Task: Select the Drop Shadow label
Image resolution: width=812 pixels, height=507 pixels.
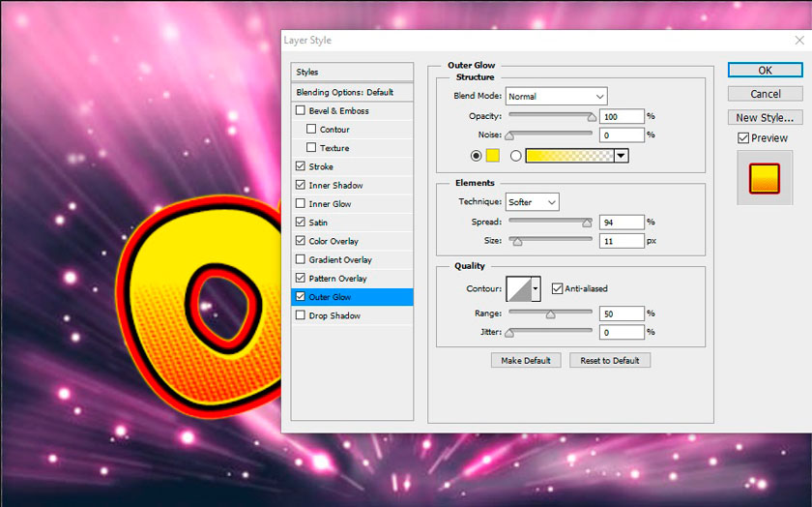Action: click(x=334, y=315)
